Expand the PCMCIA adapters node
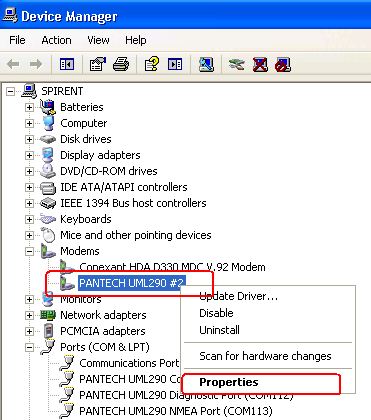The height and width of the screenshot is (420, 371). pos(29,331)
